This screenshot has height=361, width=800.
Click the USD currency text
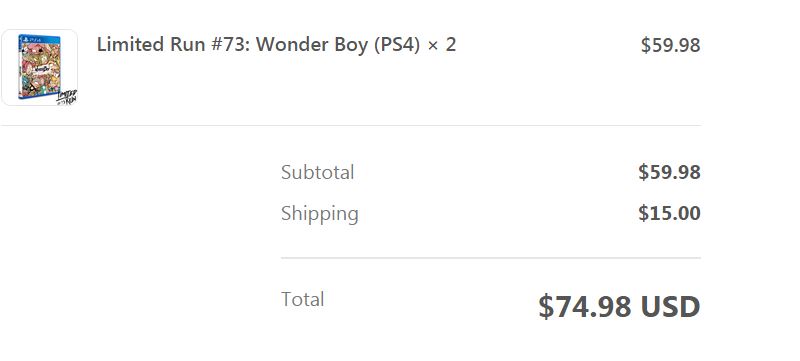(670, 306)
